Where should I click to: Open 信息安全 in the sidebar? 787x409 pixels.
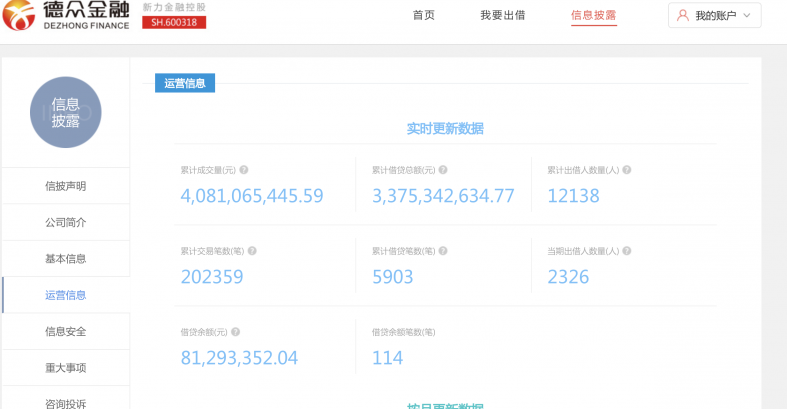tap(66, 331)
